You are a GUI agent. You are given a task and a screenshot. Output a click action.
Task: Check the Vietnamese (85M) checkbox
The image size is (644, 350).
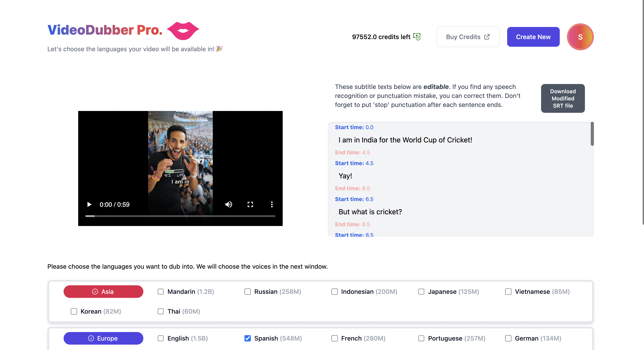508,292
